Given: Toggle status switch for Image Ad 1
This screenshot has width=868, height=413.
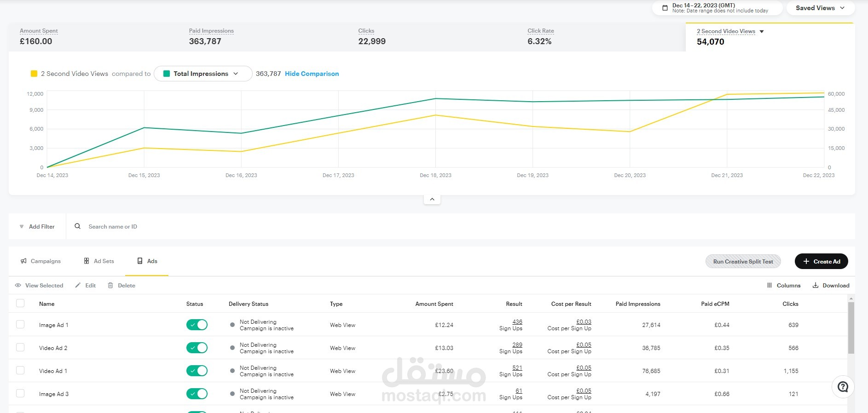Looking at the screenshot, I should pyautogui.click(x=197, y=325).
